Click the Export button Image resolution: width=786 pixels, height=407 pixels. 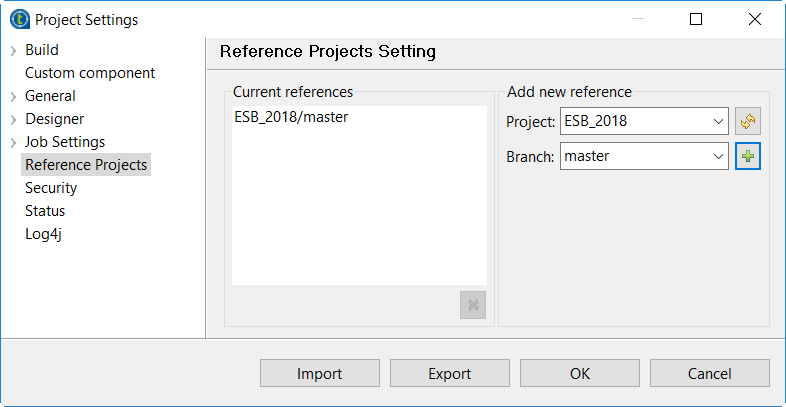450,373
